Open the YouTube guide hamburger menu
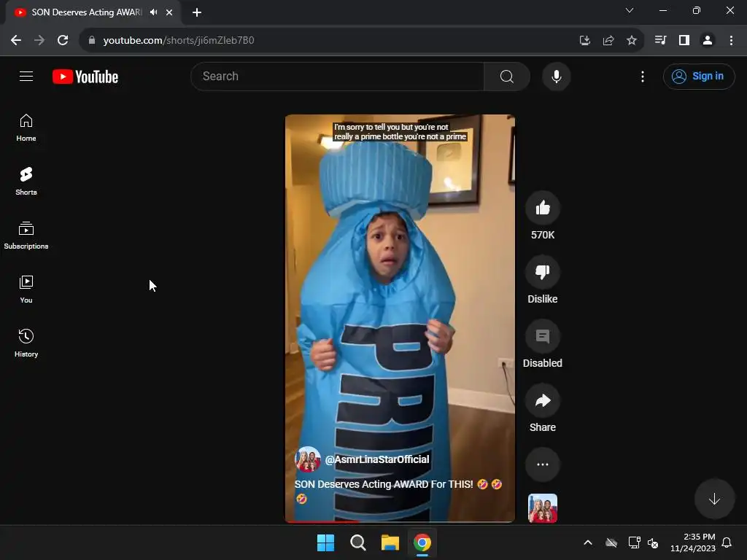 pos(26,76)
